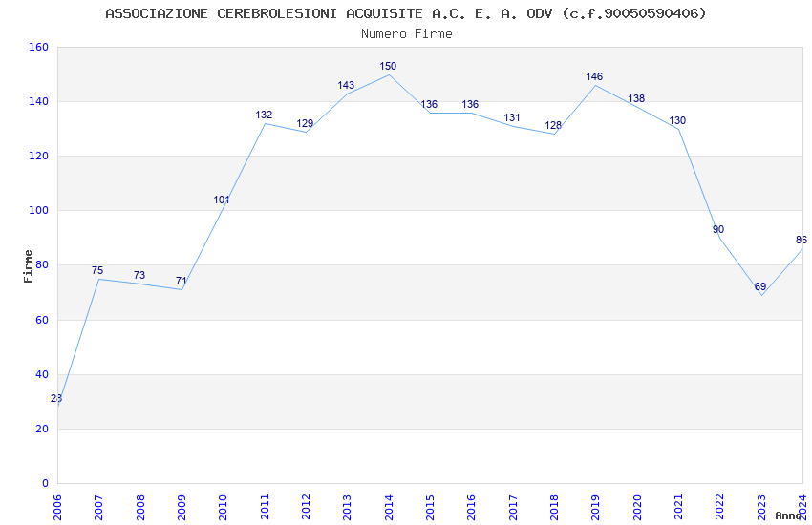Select the 71 data label for 2009
Viewport: 812px width, 525px height.
point(181,281)
